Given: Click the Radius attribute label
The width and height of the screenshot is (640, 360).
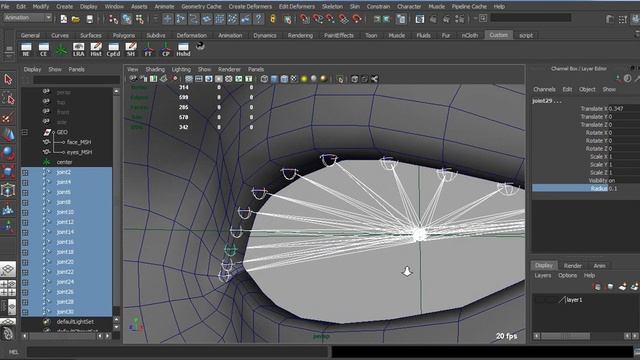Looking at the screenshot, I should pos(599,188).
